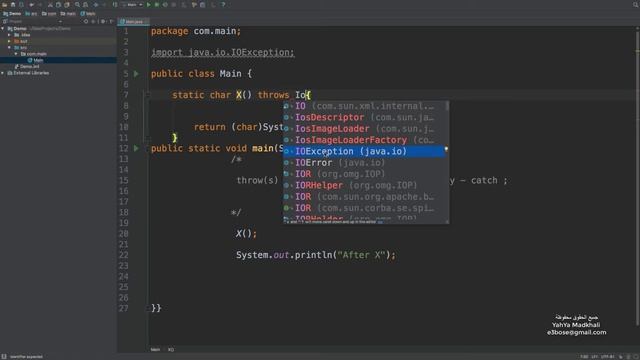This screenshot has width=640, height=360.
Task: Click the Demo breadcrumb in navigation bar
Action: [x=12, y=13]
